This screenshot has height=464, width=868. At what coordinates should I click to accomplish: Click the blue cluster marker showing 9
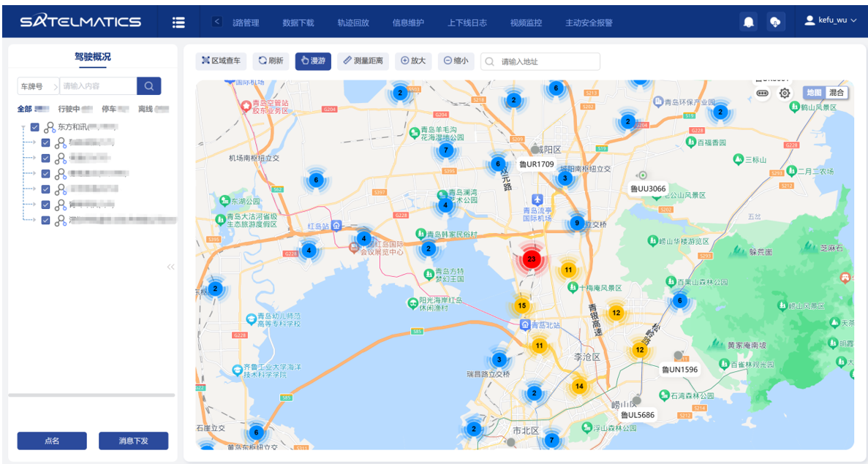coord(577,224)
